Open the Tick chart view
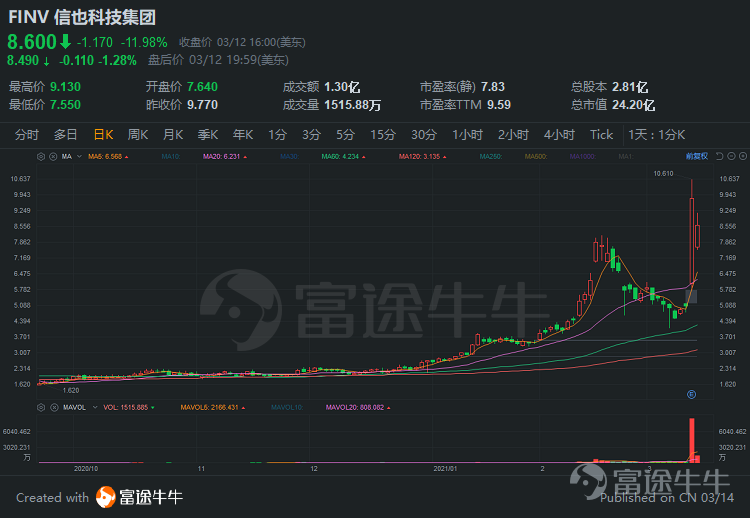 [x=601, y=135]
